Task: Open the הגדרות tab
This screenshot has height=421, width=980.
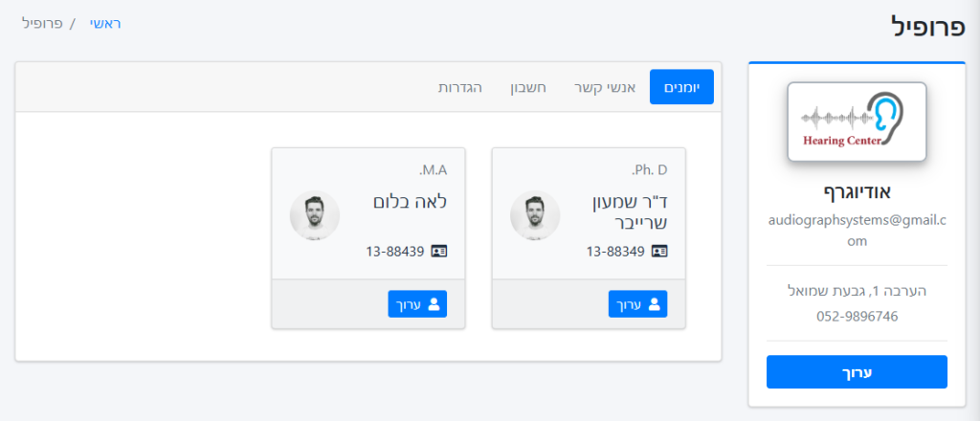Action: 460,87
